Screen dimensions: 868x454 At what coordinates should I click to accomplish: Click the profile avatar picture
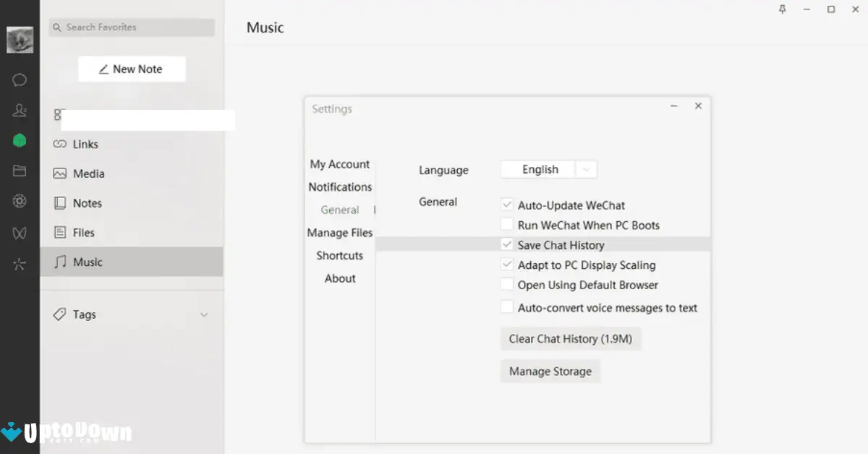point(20,40)
